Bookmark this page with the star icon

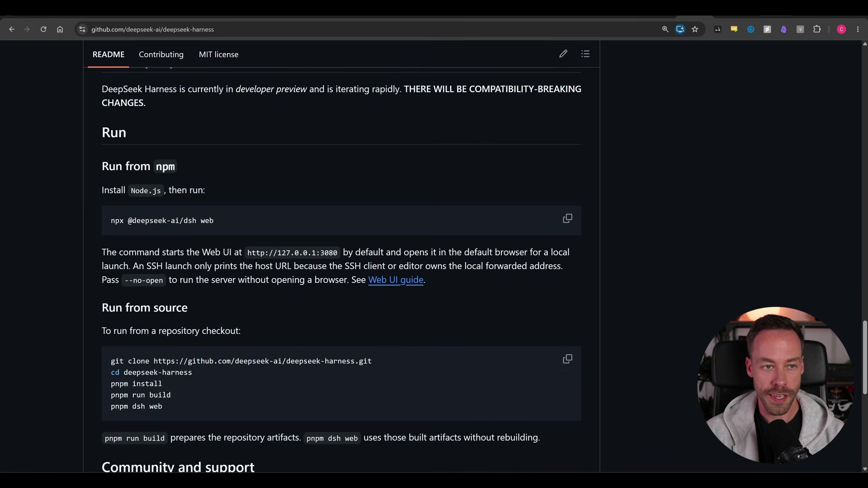click(695, 29)
